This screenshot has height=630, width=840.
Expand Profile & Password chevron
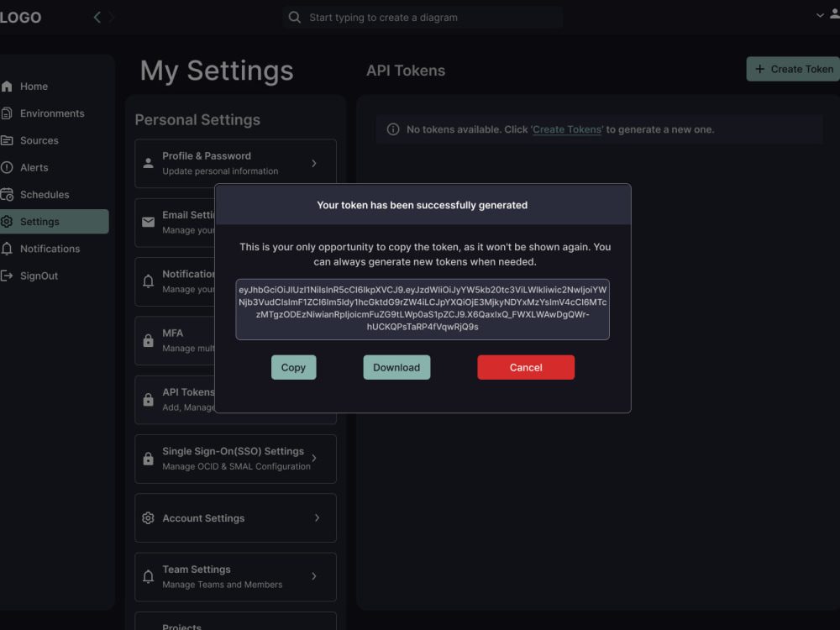314,164
